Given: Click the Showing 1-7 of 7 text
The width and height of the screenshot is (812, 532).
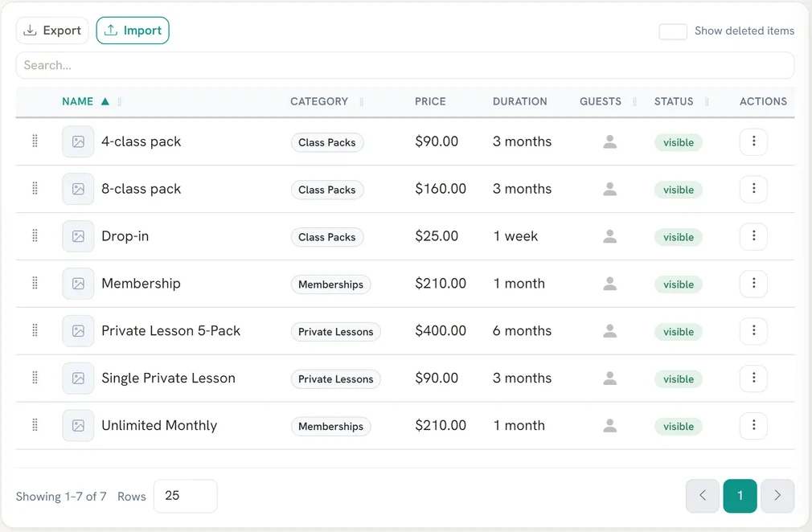Looking at the screenshot, I should pos(61,497).
